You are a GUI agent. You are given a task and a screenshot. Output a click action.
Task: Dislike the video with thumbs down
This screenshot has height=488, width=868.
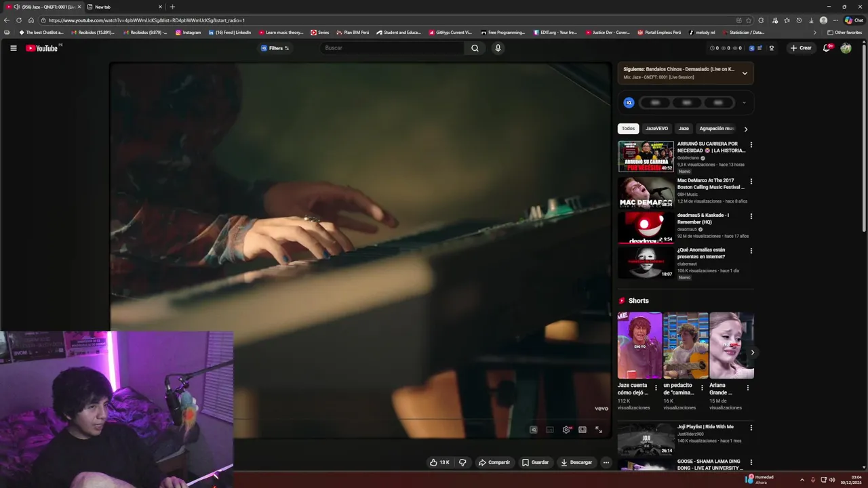pos(462,462)
